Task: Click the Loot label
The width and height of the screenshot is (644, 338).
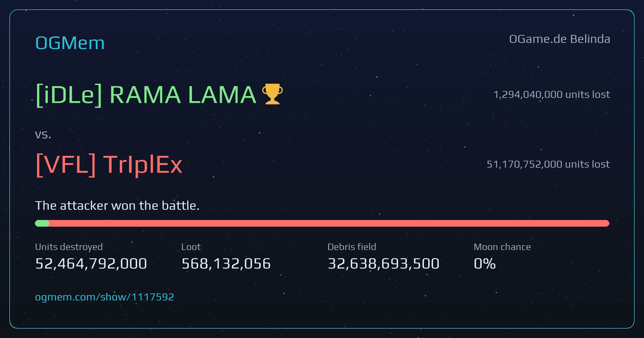Action: pyautogui.click(x=191, y=247)
